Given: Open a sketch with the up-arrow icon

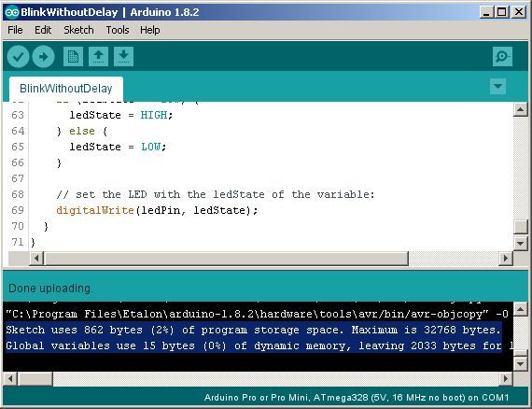Looking at the screenshot, I should (98, 56).
